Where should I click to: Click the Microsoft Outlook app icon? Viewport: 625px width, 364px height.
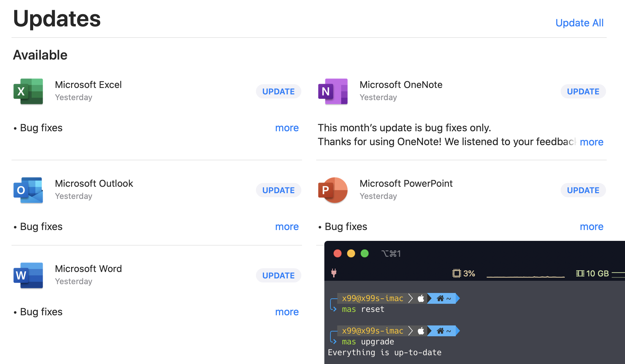pyautogui.click(x=28, y=190)
